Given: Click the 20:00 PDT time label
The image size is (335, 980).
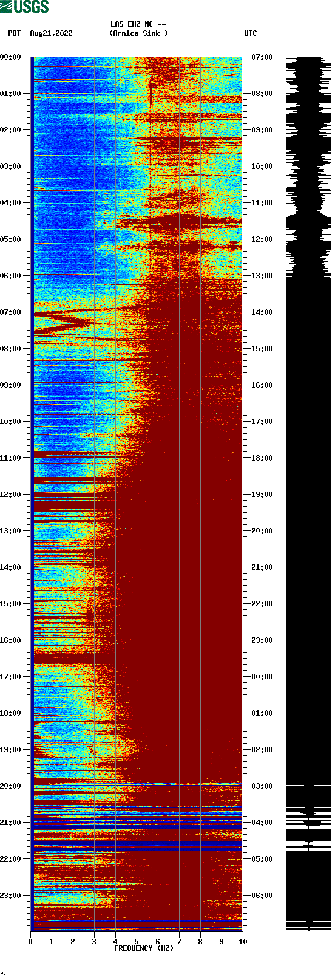Looking at the screenshot, I should pyautogui.click(x=11, y=786).
